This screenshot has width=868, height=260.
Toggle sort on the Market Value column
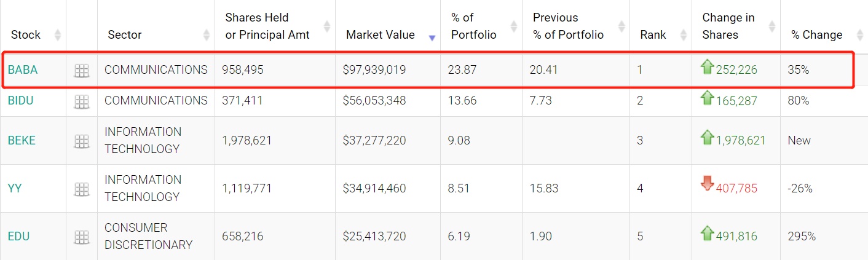(380, 35)
